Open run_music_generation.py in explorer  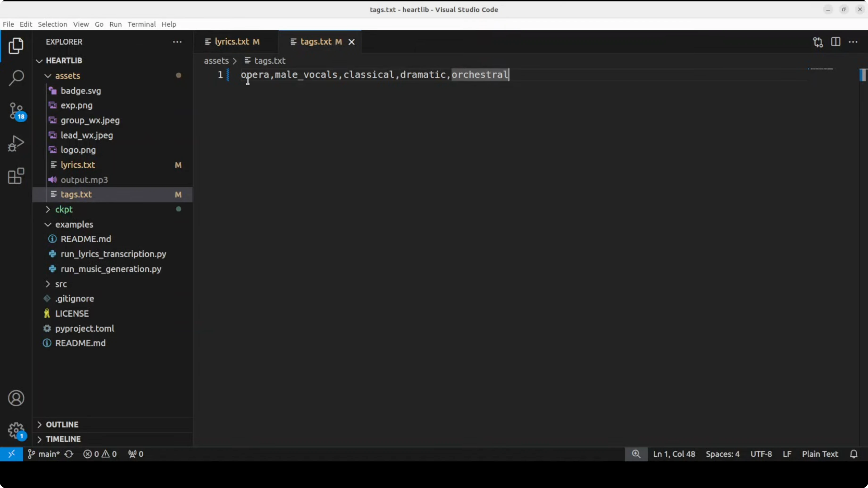111,269
